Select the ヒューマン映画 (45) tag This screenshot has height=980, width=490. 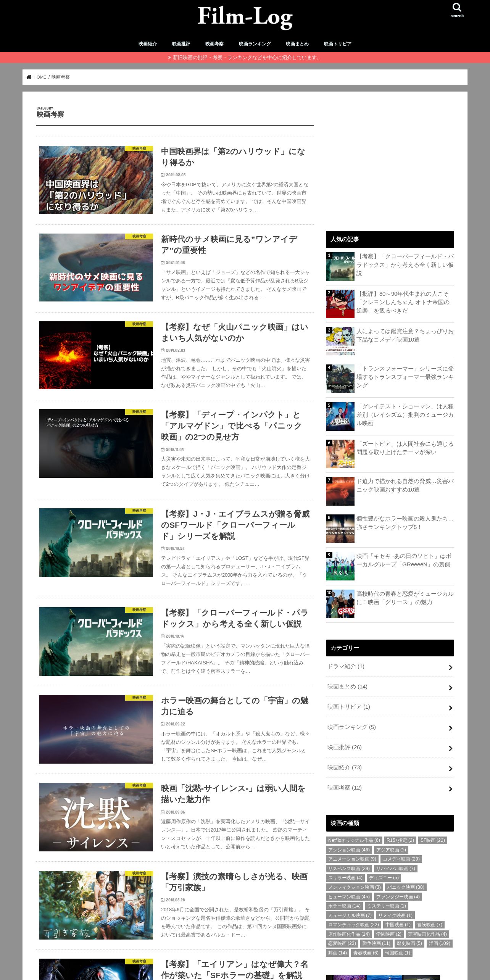tap(349, 897)
